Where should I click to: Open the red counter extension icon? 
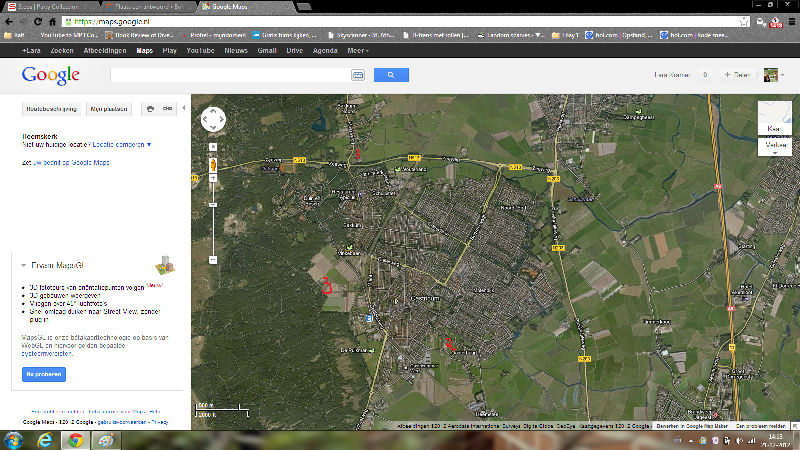click(776, 22)
